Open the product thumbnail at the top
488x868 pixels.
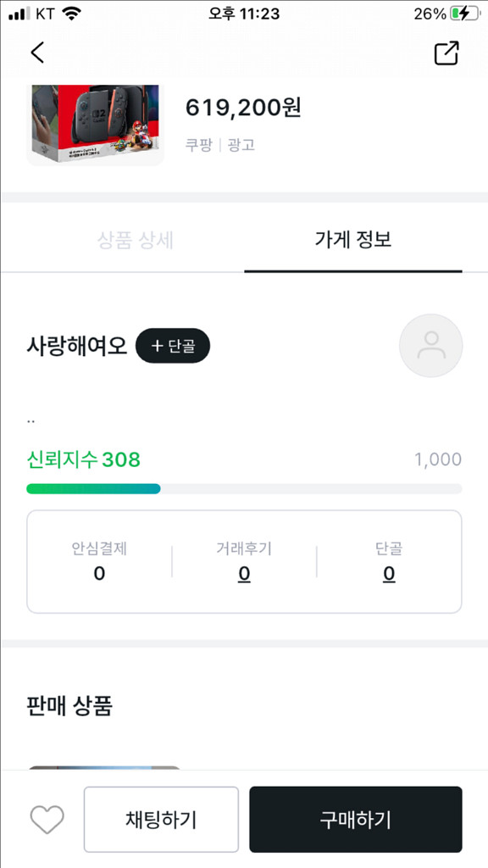tap(95, 124)
